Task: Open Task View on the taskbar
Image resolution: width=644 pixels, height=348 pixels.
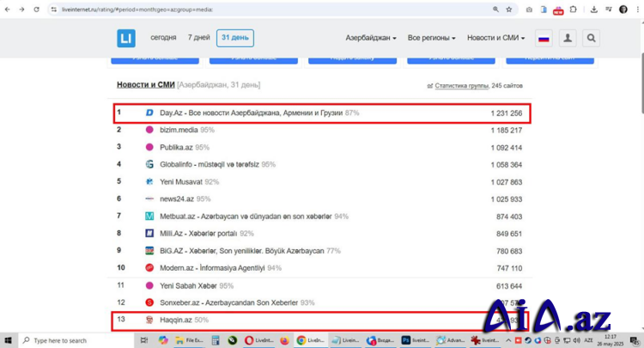Action: [144, 340]
